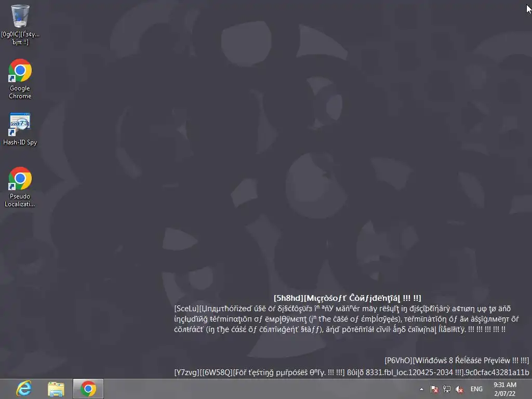Select the Pseudo Localization Chrome shortcut
Screen dimensions: 532x399
20,187
